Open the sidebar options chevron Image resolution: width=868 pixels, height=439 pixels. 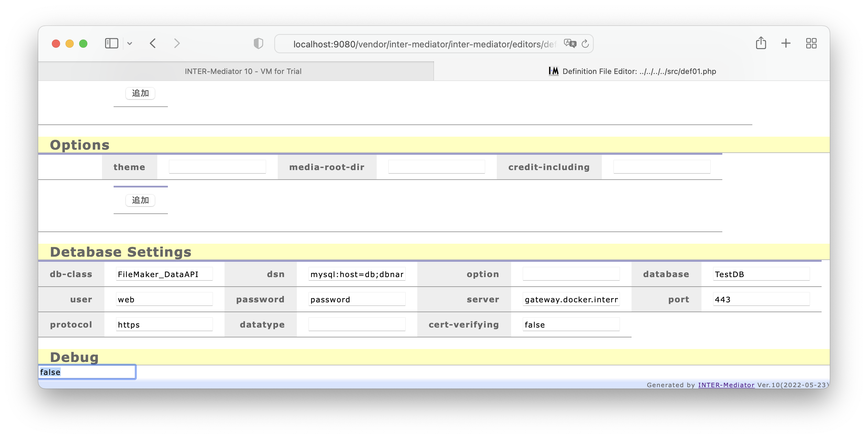130,43
